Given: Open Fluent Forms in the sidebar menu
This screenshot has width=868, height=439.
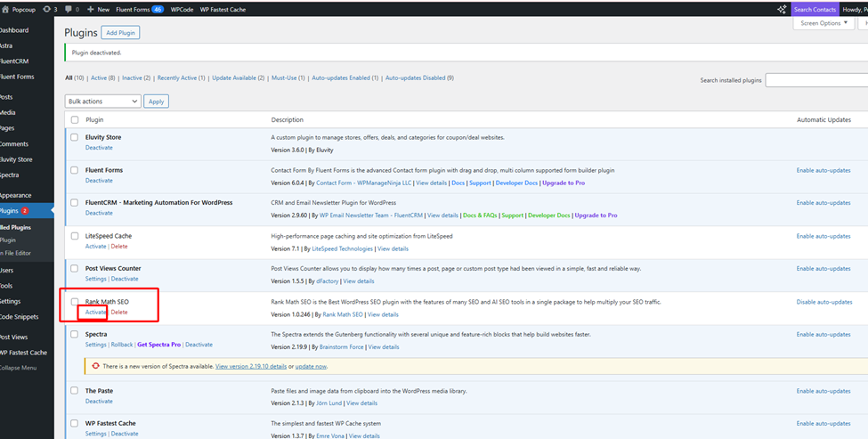Looking at the screenshot, I should coord(17,77).
